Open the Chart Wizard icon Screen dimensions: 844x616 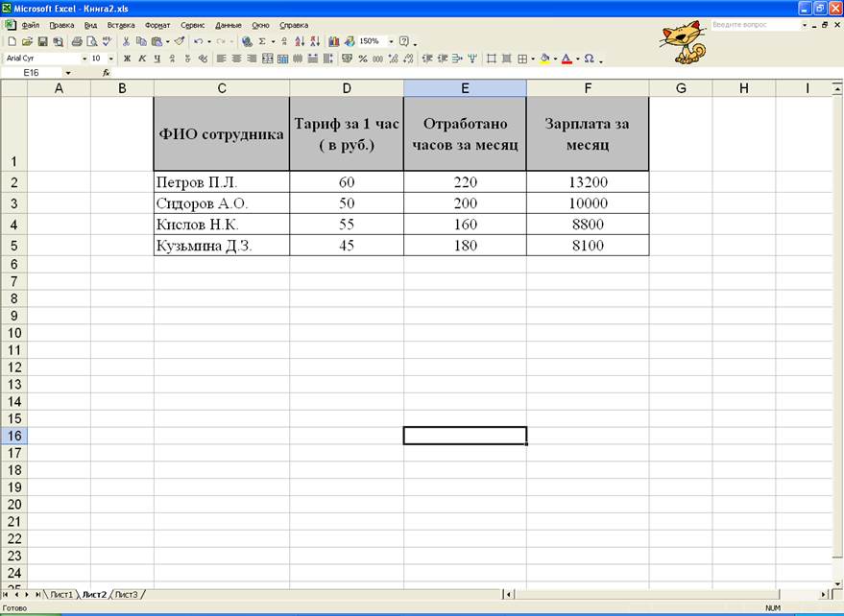pos(334,42)
